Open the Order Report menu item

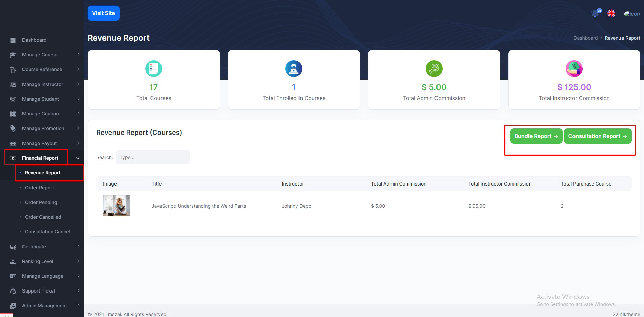point(39,188)
